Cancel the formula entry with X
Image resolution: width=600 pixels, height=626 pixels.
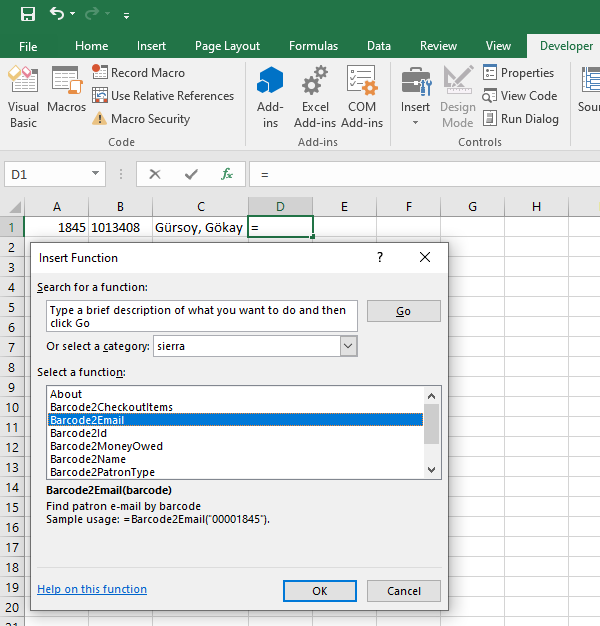155,174
